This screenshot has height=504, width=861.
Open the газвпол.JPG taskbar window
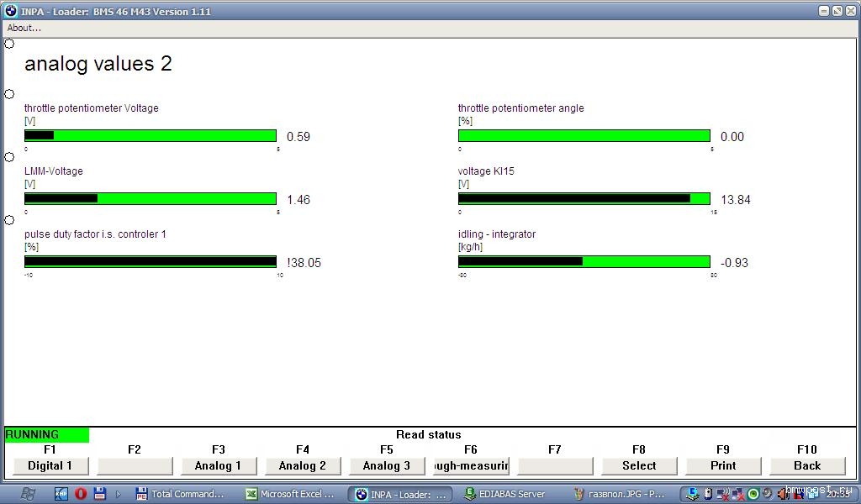point(621,494)
